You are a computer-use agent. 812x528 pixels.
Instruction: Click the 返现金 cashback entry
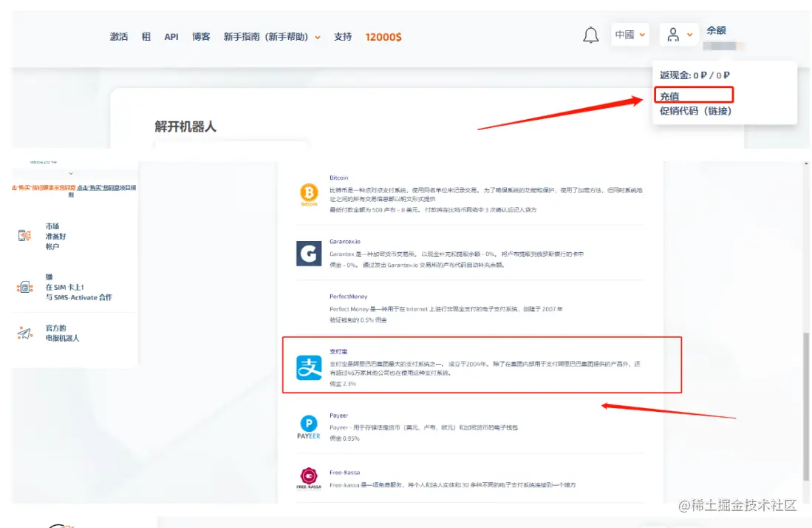pyautogui.click(x=695, y=75)
